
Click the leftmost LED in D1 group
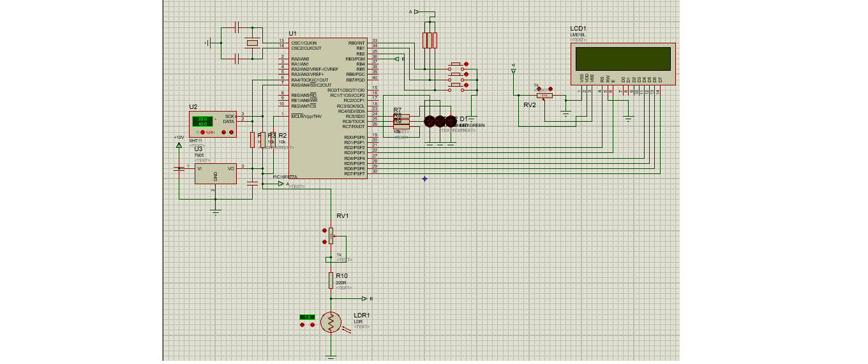[x=430, y=120]
